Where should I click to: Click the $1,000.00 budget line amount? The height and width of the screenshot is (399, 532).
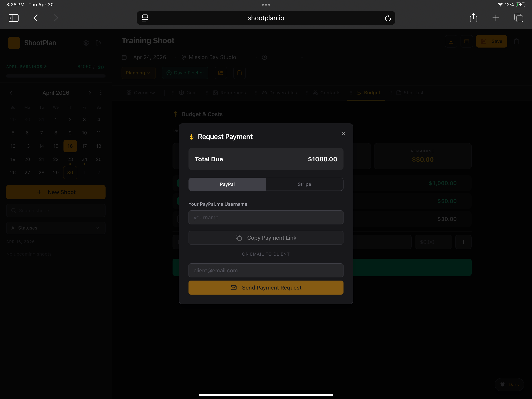click(x=443, y=183)
